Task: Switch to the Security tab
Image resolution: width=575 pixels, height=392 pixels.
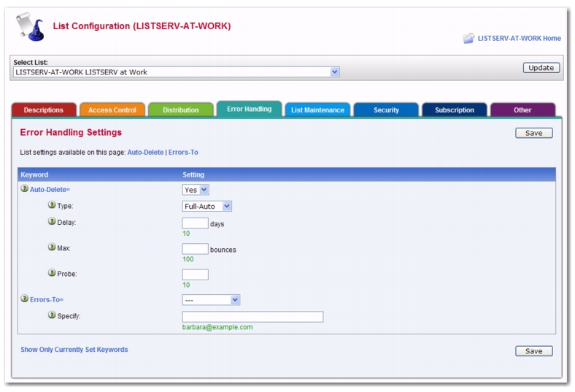Action: [386, 110]
